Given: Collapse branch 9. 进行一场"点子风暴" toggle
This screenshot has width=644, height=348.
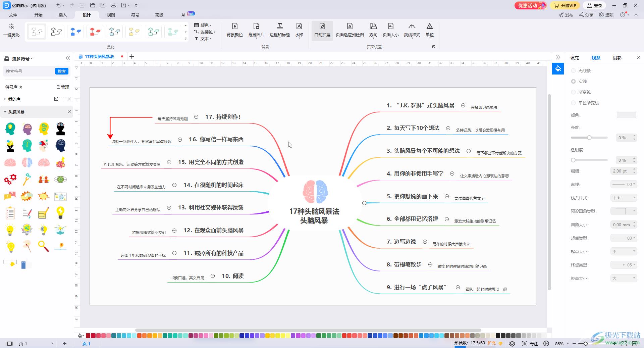Looking at the screenshot, I should click(x=458, y=287).
